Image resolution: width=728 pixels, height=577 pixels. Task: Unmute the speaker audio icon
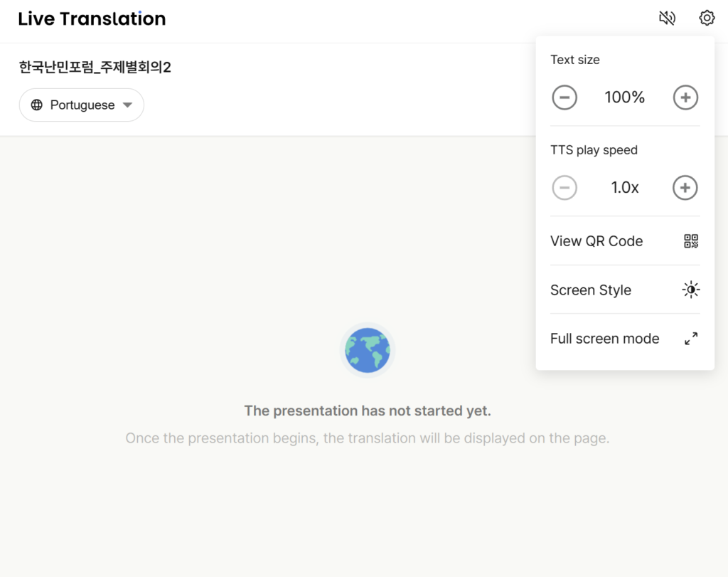click(x=667, y=18)
